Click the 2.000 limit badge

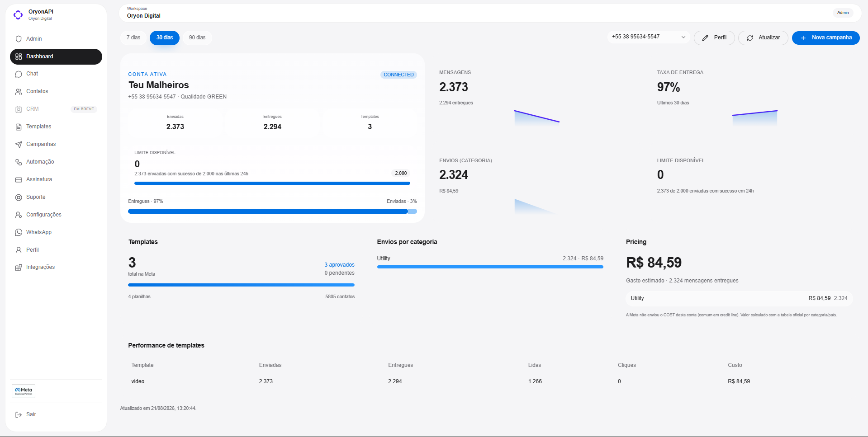click(x=401, y=173)
